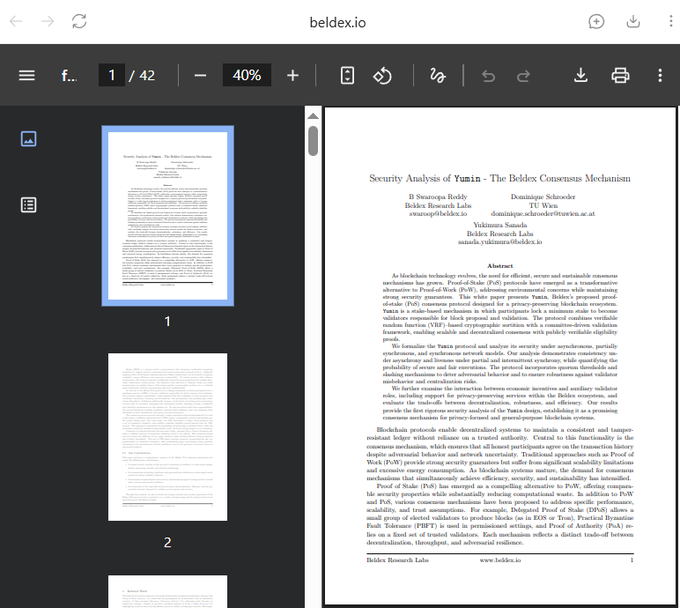
Task: Open the new chat bubble icon
Action: (x=596, y=21)
